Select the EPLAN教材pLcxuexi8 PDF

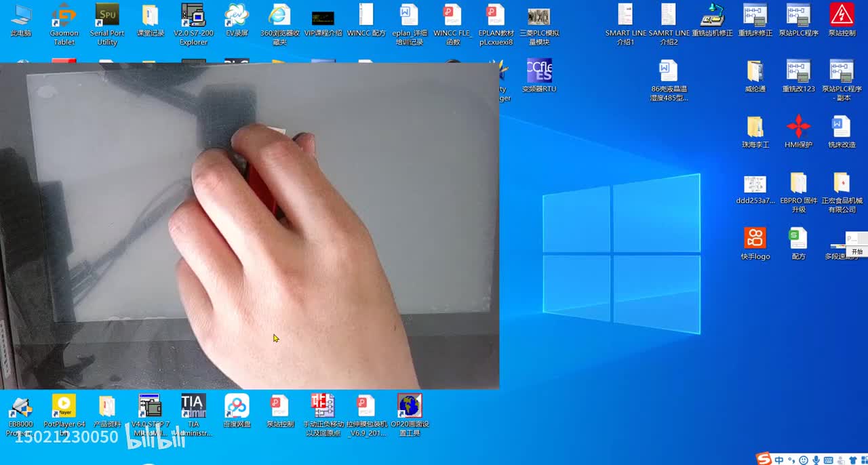496,24
